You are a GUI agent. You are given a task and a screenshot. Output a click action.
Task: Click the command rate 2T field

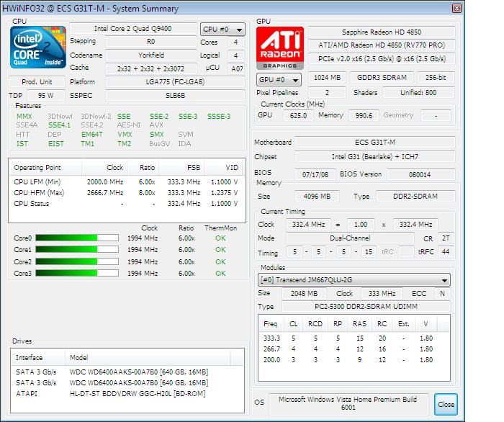446,238
